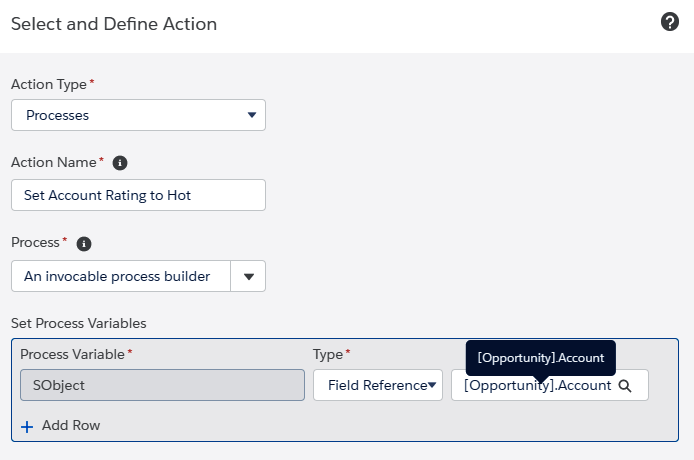Click the Select and Define Action heading
694x460 pixels.
[114, 24]
